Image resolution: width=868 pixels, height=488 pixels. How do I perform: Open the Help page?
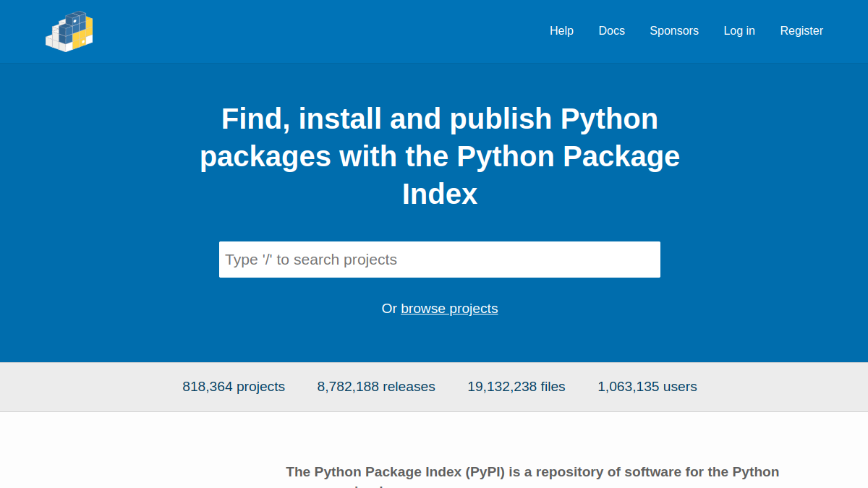tap(561, 30)
